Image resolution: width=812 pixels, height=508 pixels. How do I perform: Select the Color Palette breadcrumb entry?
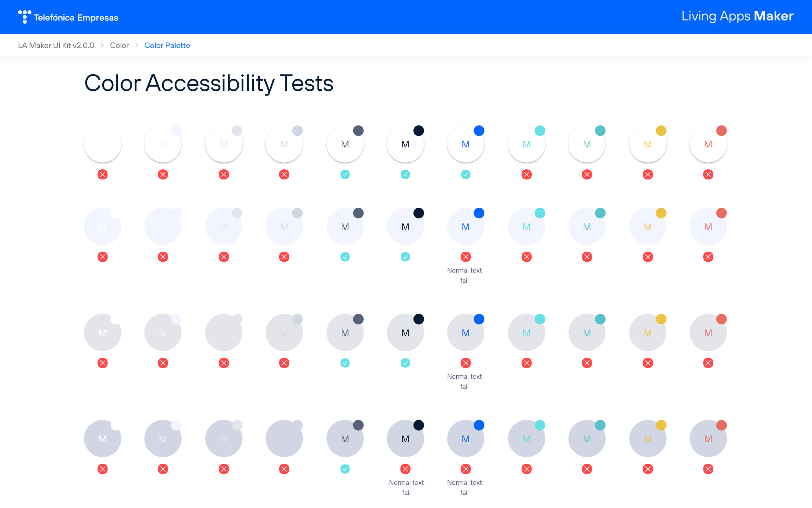pyautogui.click(x=167, y=46)
